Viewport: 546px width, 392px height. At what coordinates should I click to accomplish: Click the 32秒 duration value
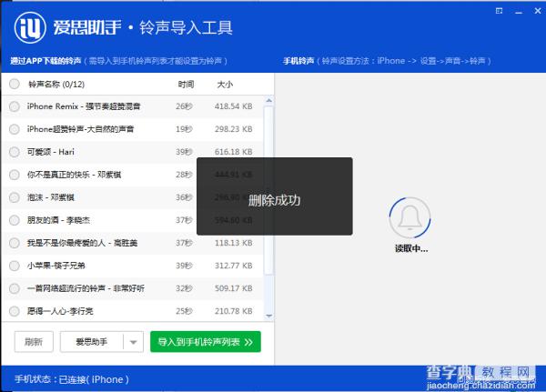pos(184,288)
